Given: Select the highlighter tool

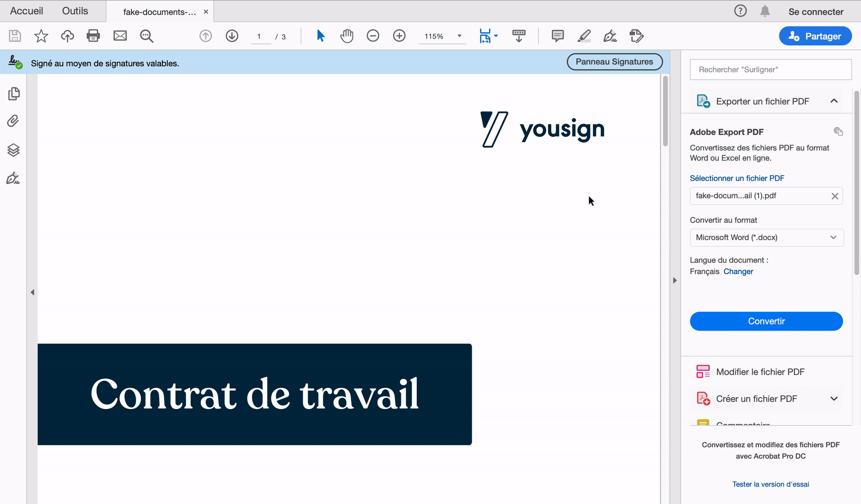Looking at the screenshot, I should tap(584, 36).
